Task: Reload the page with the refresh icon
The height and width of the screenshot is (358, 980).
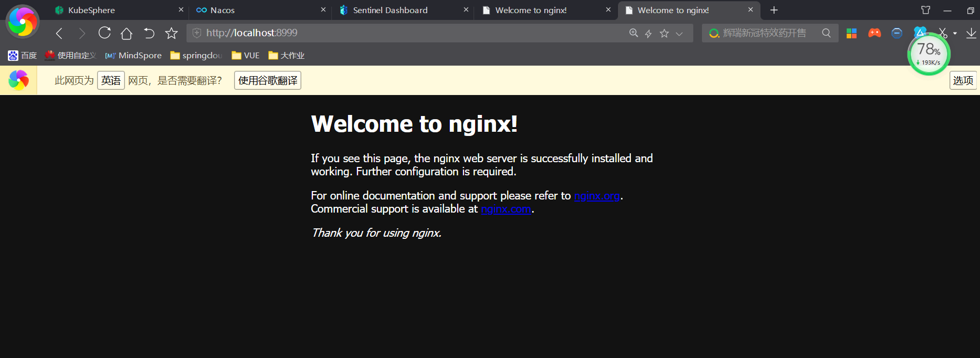Action: [x=104, y=33]
